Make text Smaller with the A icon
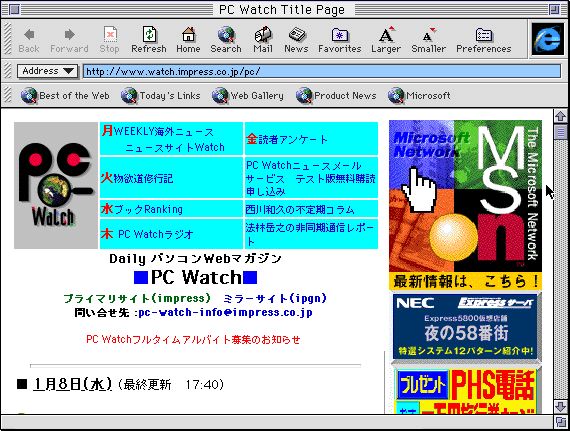The width and height of the screenshot is (570, 431). coord(429,39)
